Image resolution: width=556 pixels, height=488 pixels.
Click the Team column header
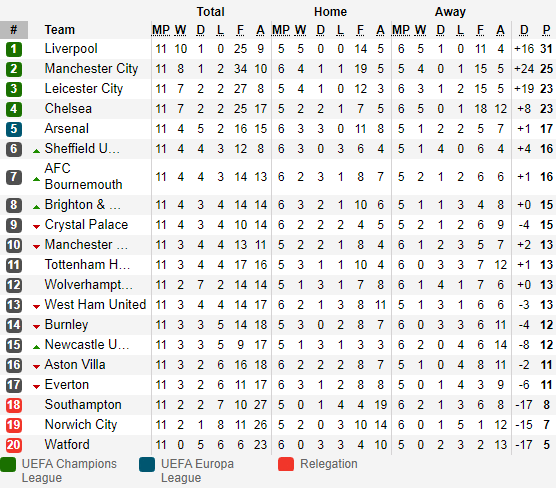(60, 30)
